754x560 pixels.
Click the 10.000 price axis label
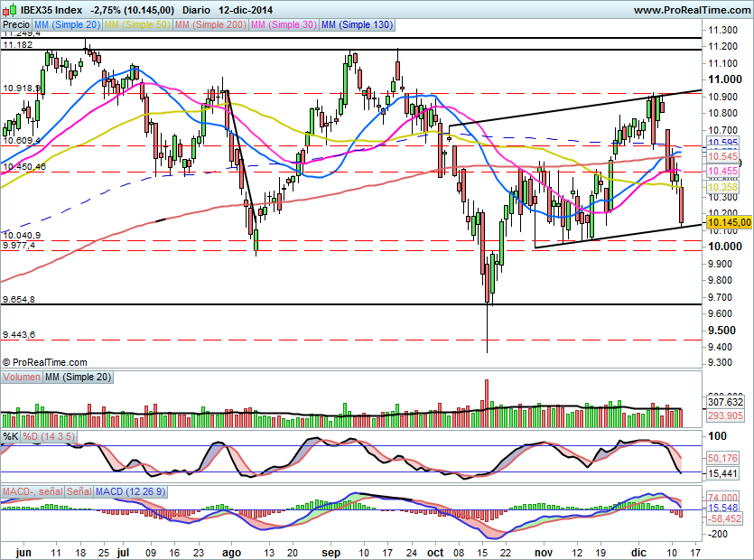point(725,247)
